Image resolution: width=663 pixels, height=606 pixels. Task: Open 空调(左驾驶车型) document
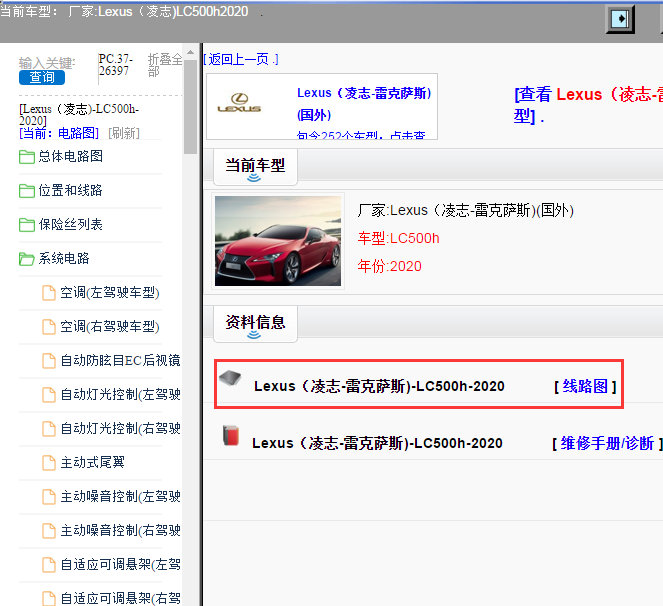point(110,293)
